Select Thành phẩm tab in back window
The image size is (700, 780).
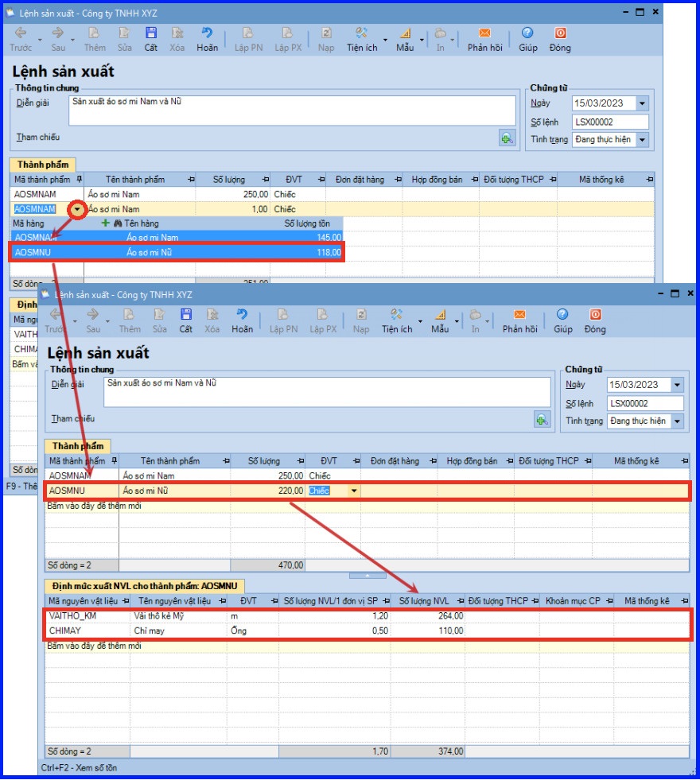43,165
